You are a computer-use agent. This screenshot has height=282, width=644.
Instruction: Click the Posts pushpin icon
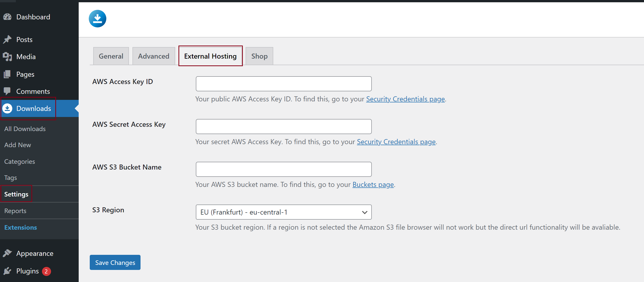point(7,39)
